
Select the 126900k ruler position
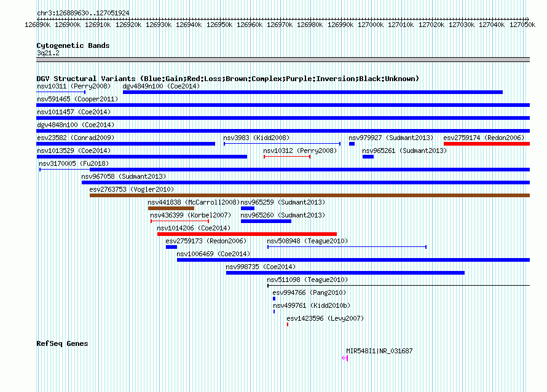68,25
